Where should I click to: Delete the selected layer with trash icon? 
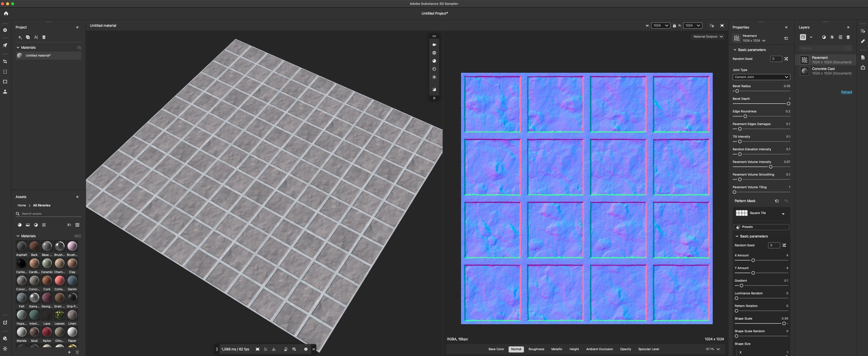pyautogui.click(x=848, y=37)
